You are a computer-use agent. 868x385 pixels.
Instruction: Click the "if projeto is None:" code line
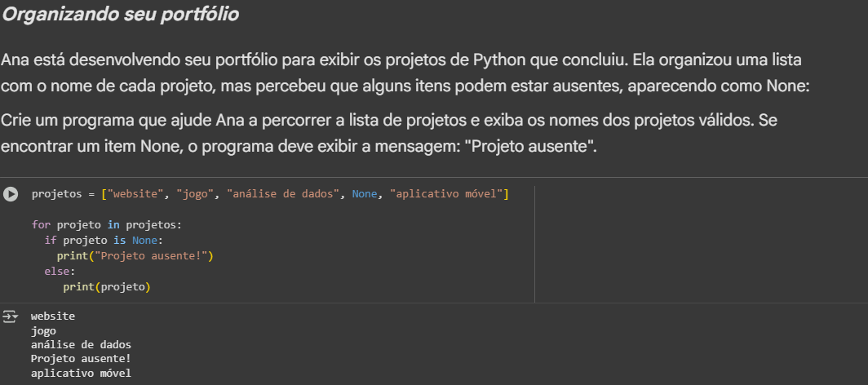tap(104, 240)
